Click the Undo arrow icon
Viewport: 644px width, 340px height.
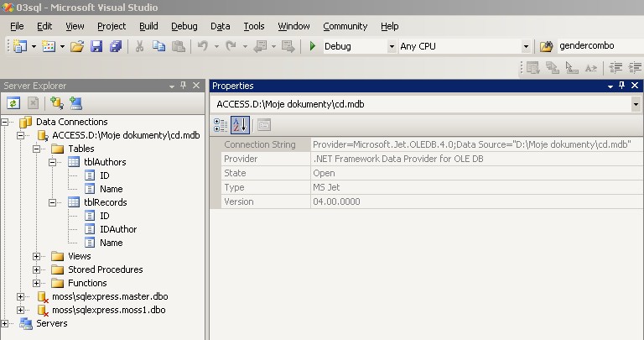(203, 46)
